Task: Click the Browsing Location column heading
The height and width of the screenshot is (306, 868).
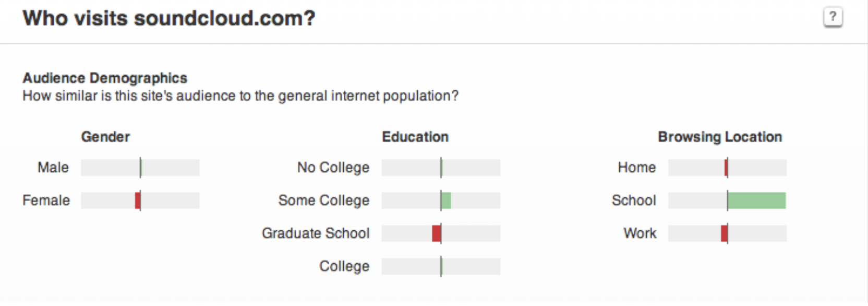Action: (720, 137)
